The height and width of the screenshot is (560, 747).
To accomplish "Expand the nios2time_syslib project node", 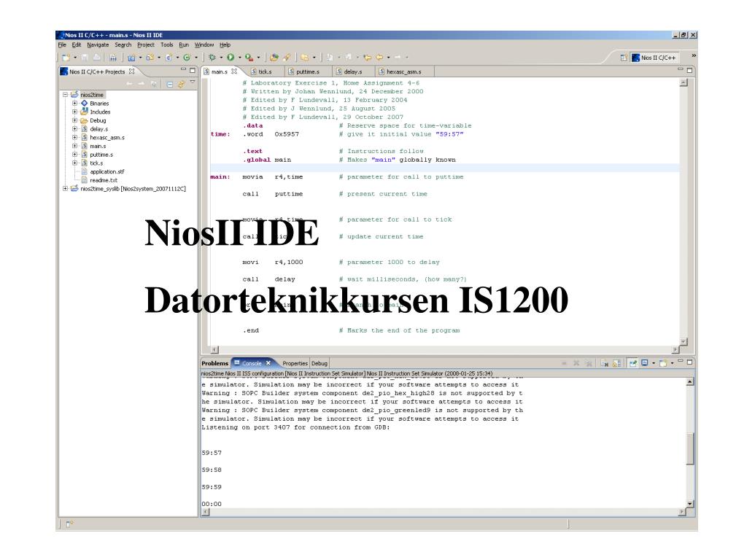I will point(65,189).
